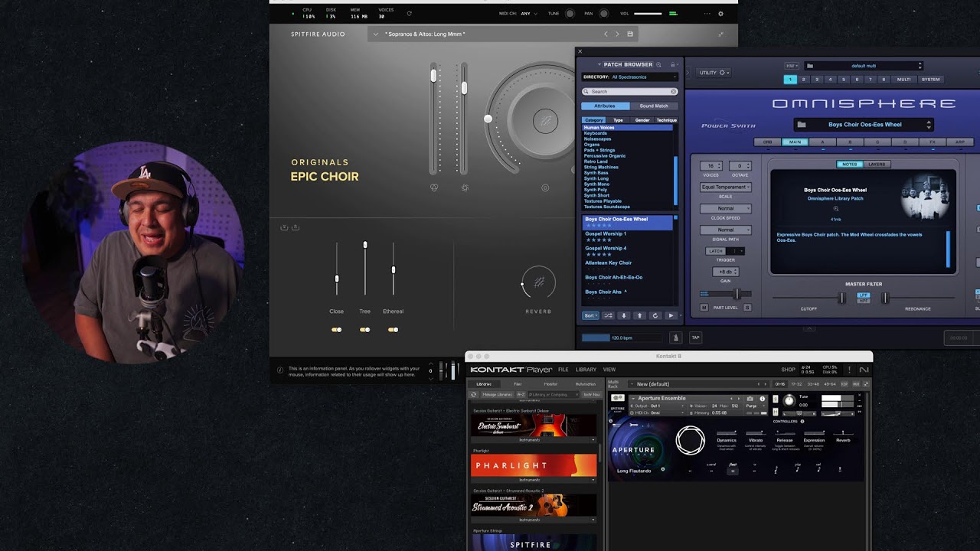Click the up arrow patch button in Omnisphere
This screenshot has width=980, height=551.
tap(639, 315)
